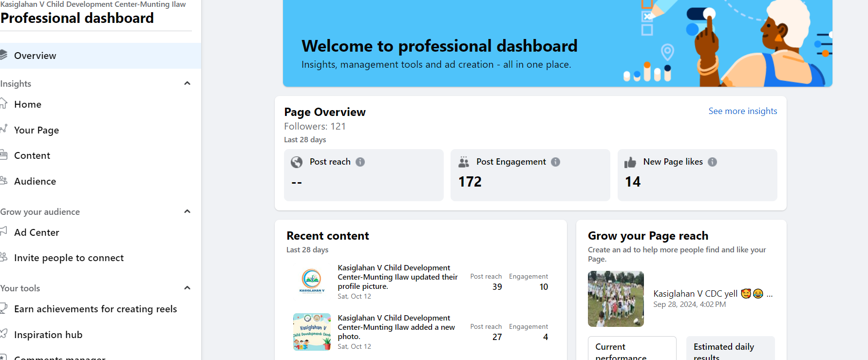Click the See more insights link

click(x=743, y=111)
